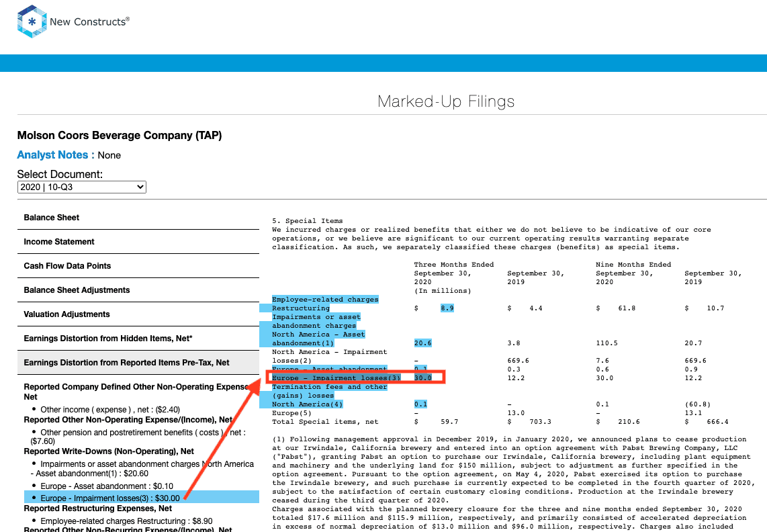Select Earnings Distortion from Reported Items Pre-Tax, Net
This screenshot has height=532, width=767.
pos(138,363)
